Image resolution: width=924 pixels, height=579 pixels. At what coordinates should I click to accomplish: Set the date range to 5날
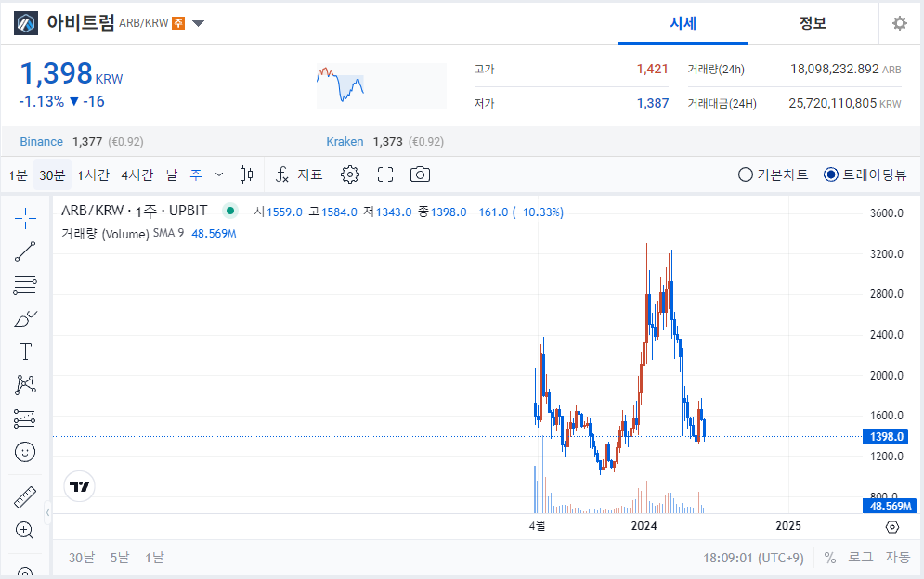(120, 558)
